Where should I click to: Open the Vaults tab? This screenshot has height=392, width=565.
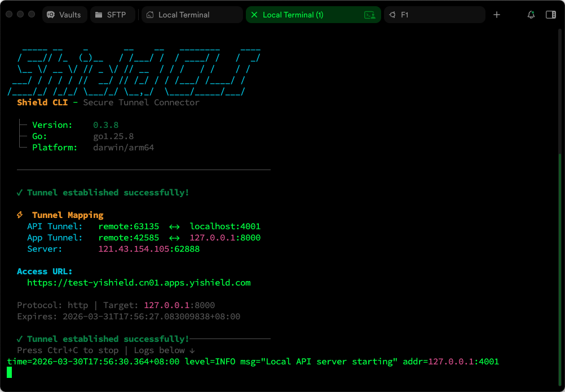(x=64, y=15)
